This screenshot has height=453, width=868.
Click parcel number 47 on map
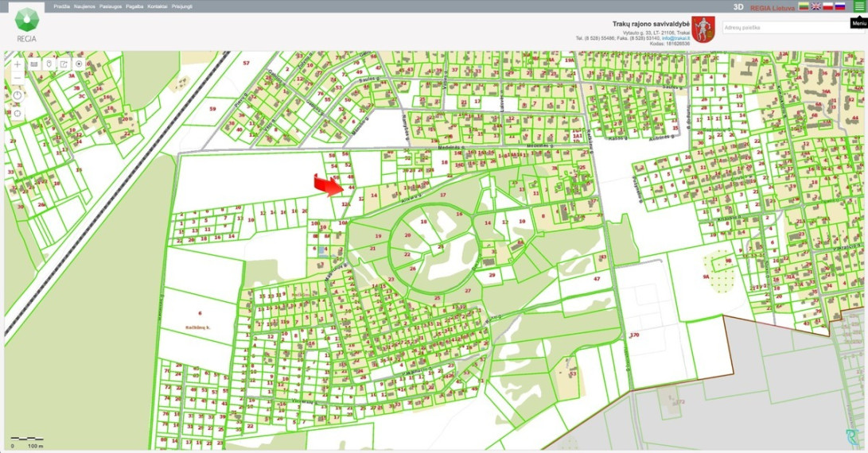pyautogui.click(x=597, y=279)
